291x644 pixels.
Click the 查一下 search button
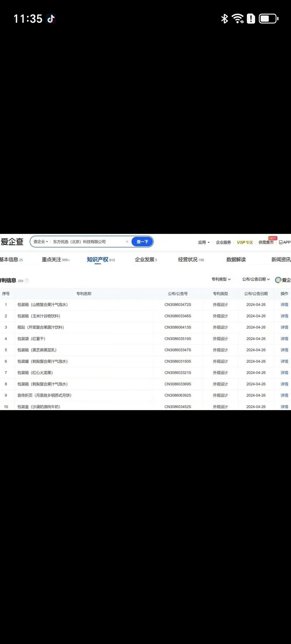(x=142, y=242)
